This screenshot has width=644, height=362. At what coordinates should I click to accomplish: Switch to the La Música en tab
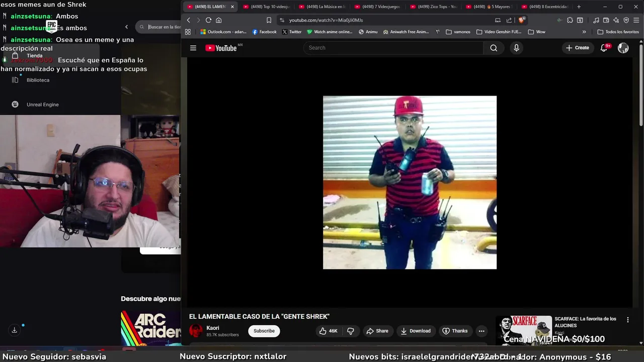pos(322,7)
